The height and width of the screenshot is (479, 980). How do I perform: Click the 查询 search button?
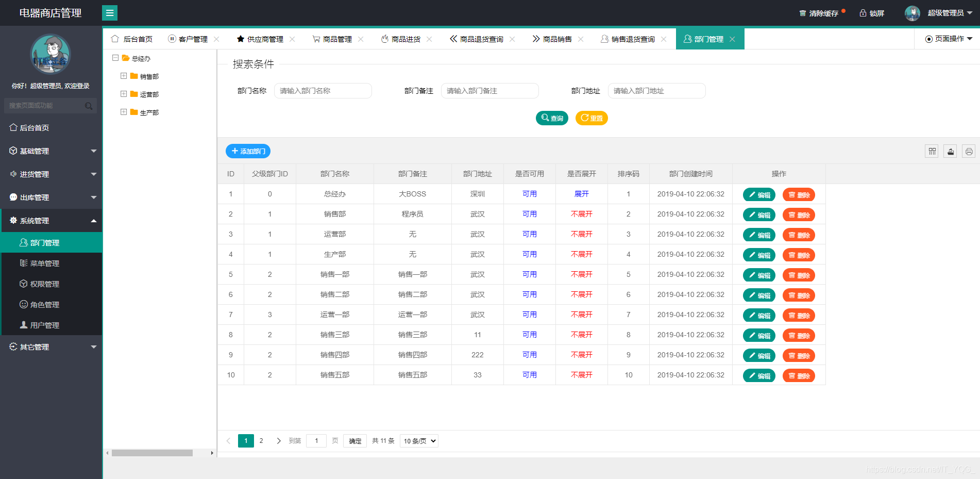pyautogui.click(x=551, y=118)
